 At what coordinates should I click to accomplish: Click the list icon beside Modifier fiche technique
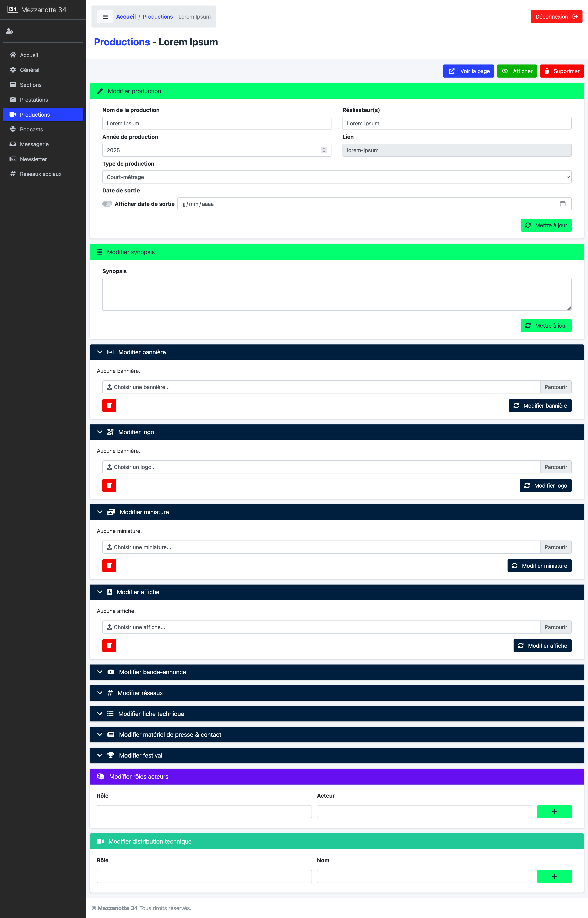coord(110,713)
